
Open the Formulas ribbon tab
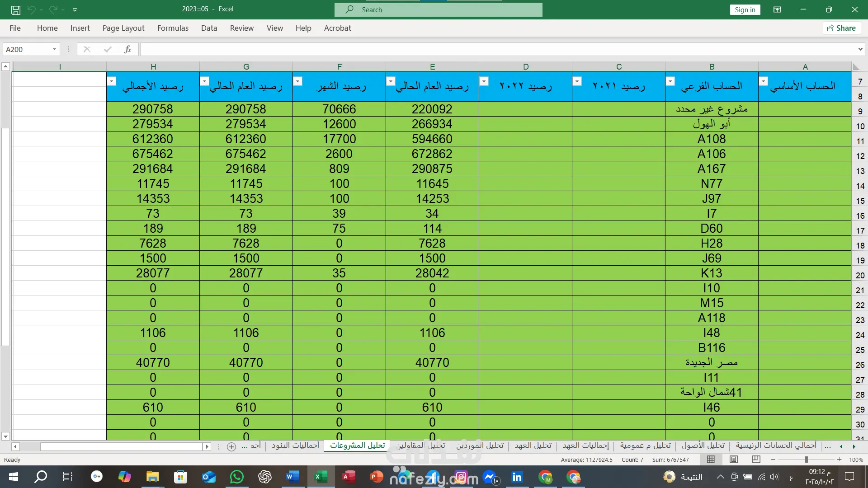click(173, 28)
